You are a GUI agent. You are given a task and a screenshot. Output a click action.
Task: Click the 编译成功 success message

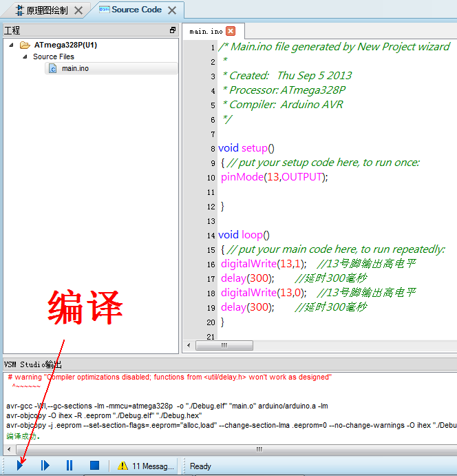(23, 436)
